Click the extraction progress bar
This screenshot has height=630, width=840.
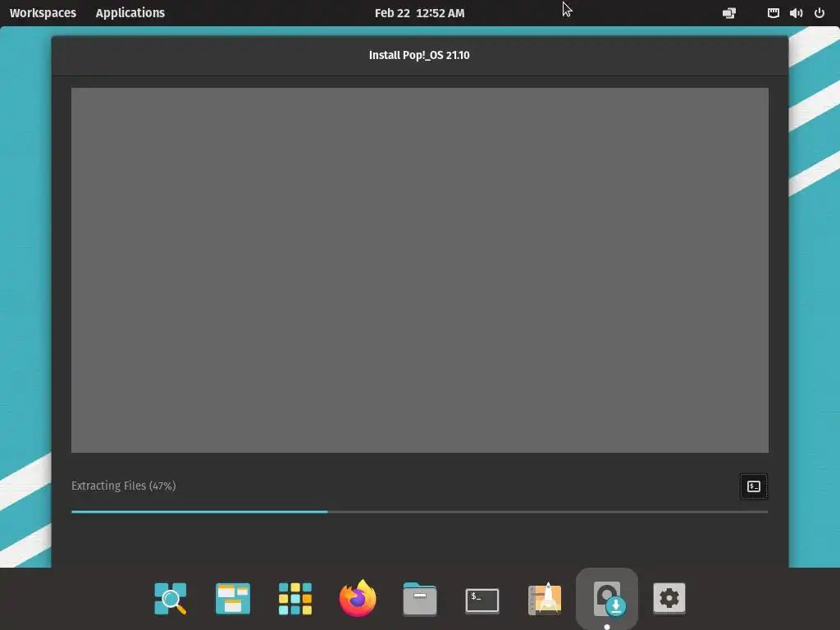(419, 512)
